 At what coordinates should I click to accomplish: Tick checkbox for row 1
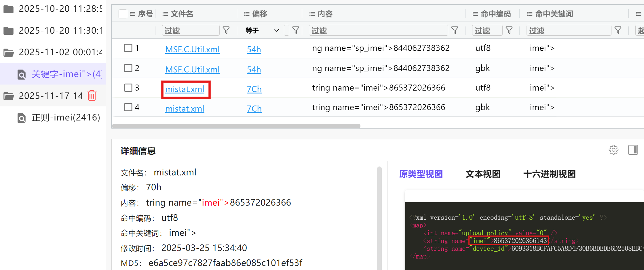click(128, 48)
